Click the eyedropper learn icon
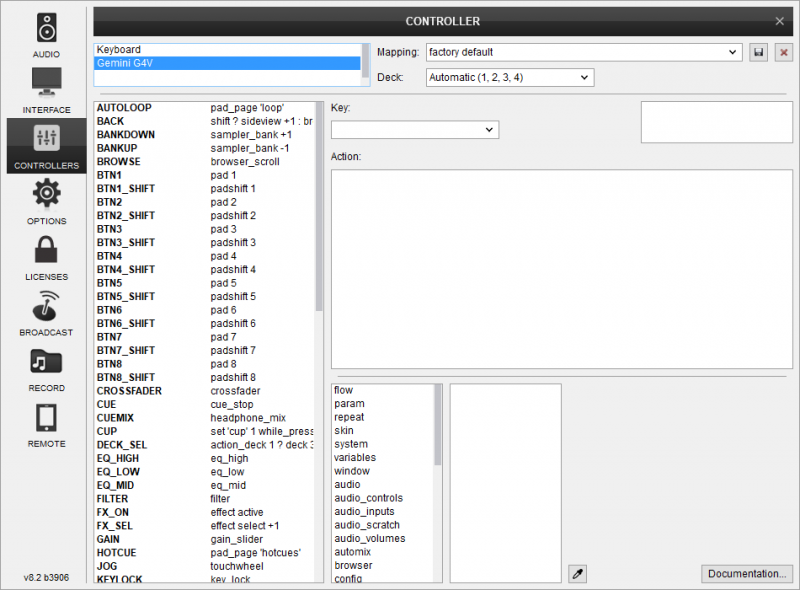This screenshot has height=590, width=800. (577, 573)
